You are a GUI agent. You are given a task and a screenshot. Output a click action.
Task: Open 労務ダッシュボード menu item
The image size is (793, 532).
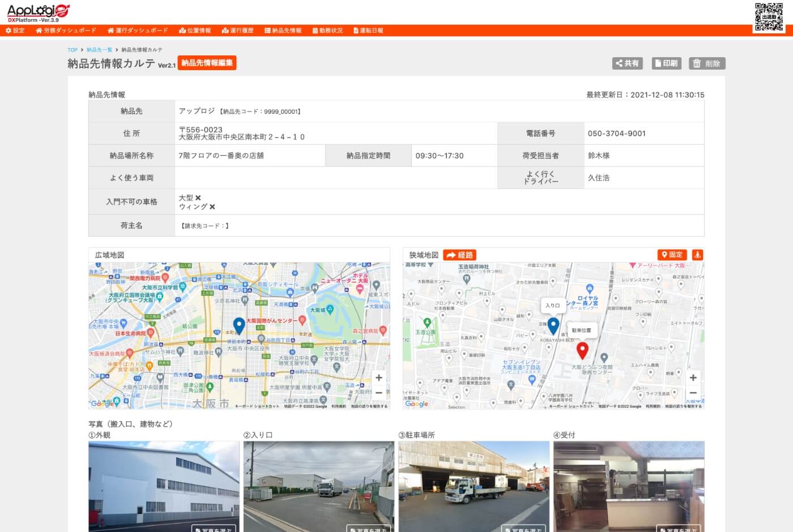pyautogui.click(x=66, y=31)
